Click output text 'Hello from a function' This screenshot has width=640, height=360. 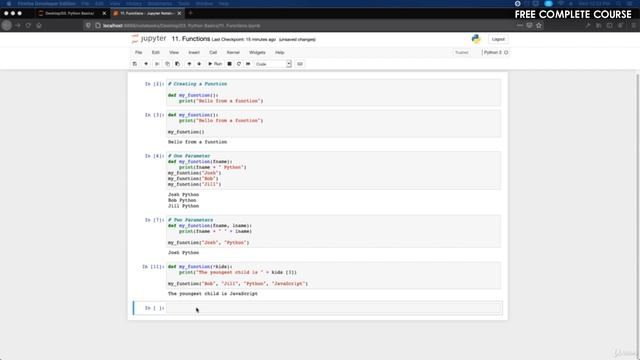coord(198,142)
